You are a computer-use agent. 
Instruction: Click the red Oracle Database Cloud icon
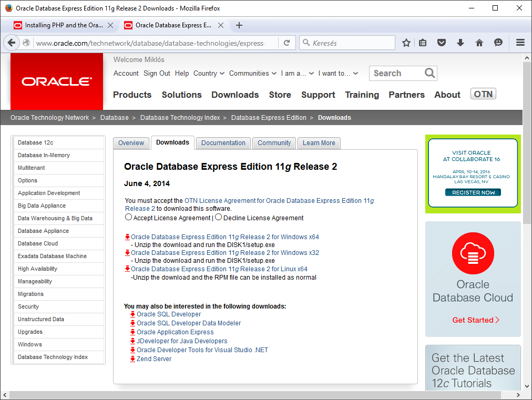tap(473, 253)
